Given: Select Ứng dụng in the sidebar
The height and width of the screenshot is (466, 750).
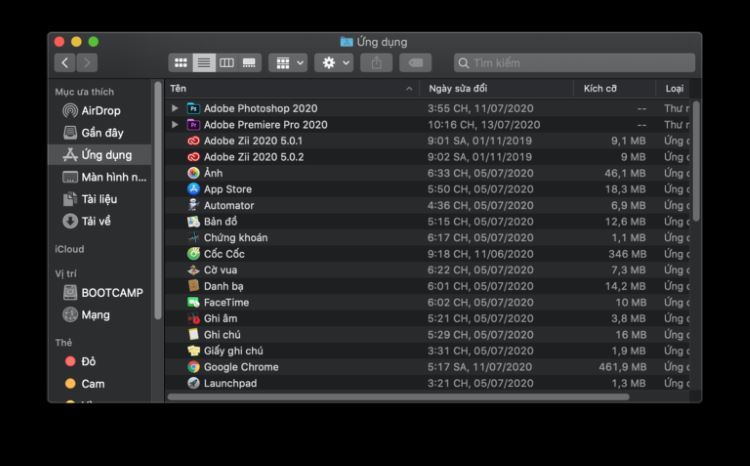Looking at the screenshot, I should click(x=100, y=155).
